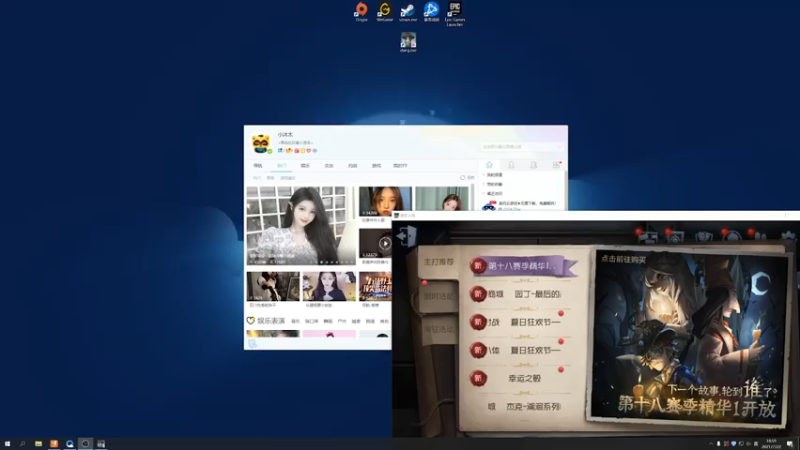The width and height of the screenshot is (800, 450).
Task: Open the Windows Start menu
Action: point(7,444)
